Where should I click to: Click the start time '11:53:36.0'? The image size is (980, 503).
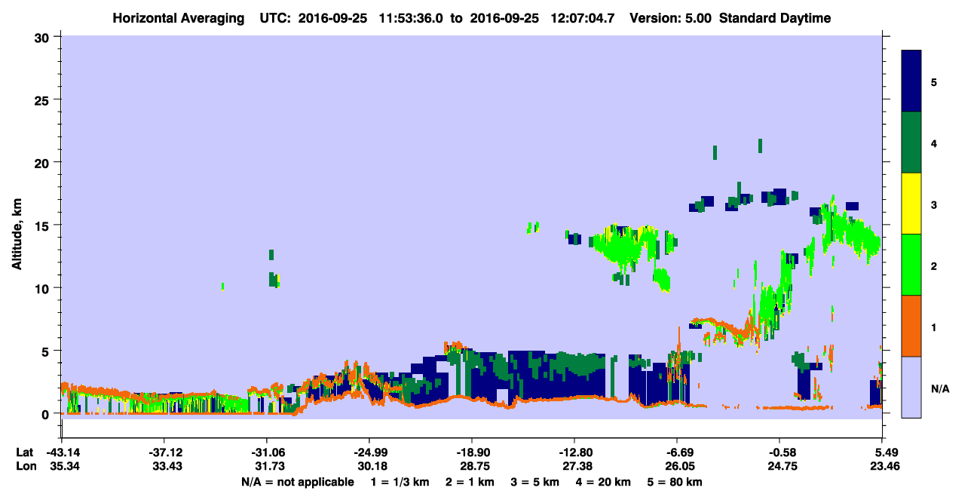click(x=409, y=18)
